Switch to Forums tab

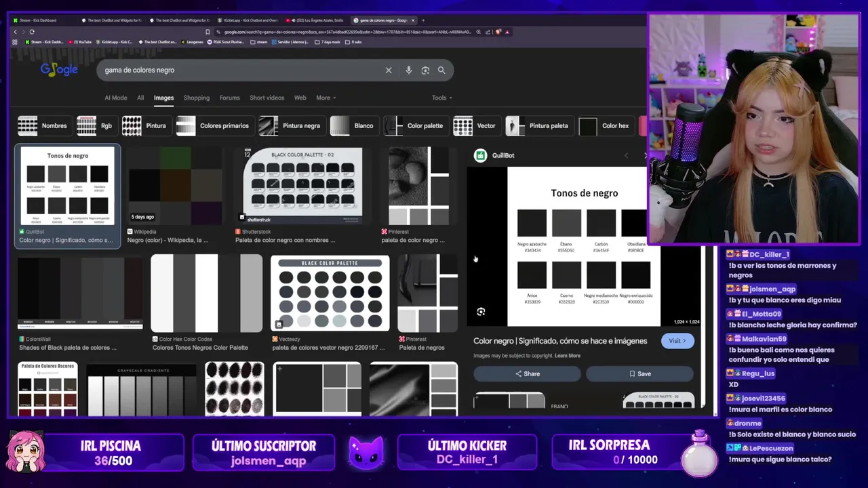[x=229, y=98]
